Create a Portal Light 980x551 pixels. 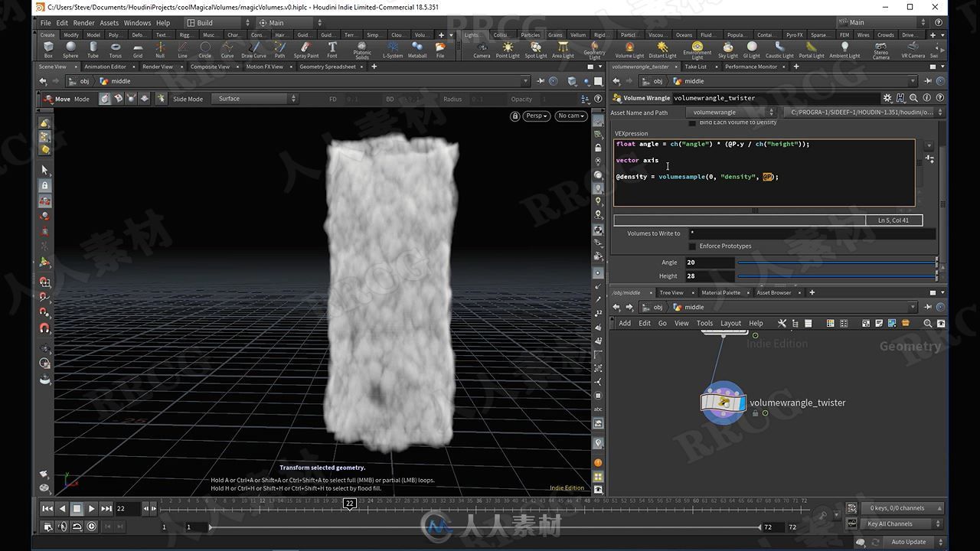point(812,50)
